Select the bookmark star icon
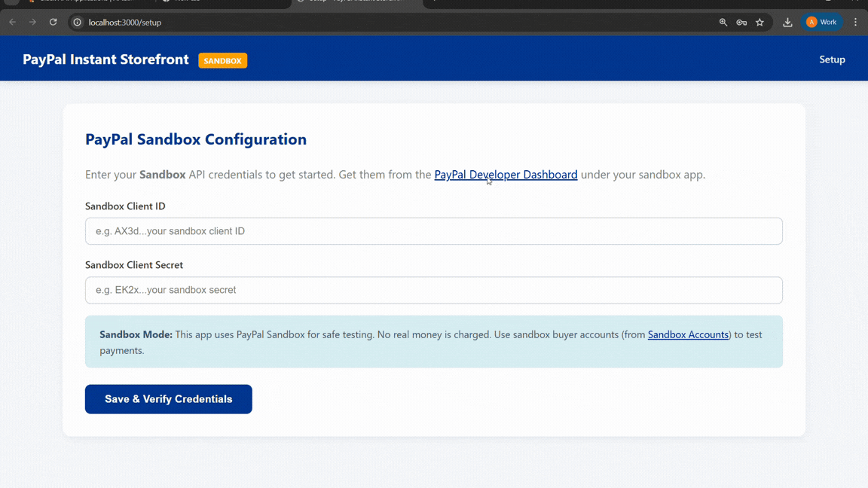The width and height of the screenshot is (868, 488). [x=759, y=22]
